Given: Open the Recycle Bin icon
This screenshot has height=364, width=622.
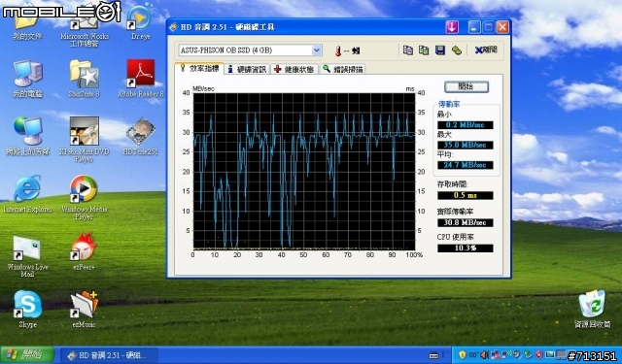Looking at the screenshot, I should [x=592, y=309].
